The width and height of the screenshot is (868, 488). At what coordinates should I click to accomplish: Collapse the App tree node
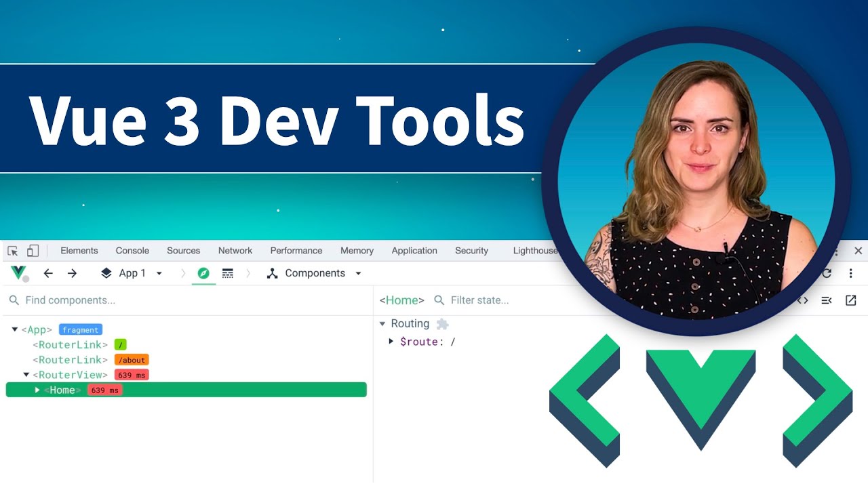pyautogui.click(x=15, y=329)
